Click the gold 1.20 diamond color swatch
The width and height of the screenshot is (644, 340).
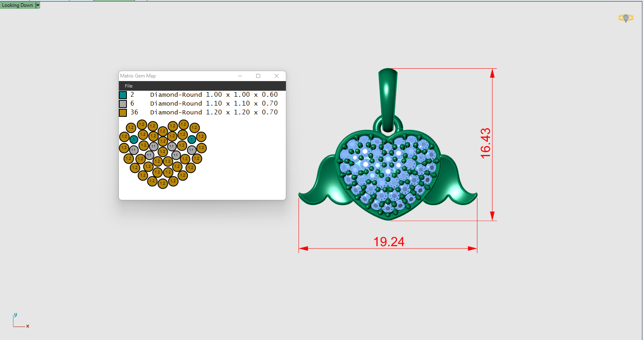click(x=123, y=113)
